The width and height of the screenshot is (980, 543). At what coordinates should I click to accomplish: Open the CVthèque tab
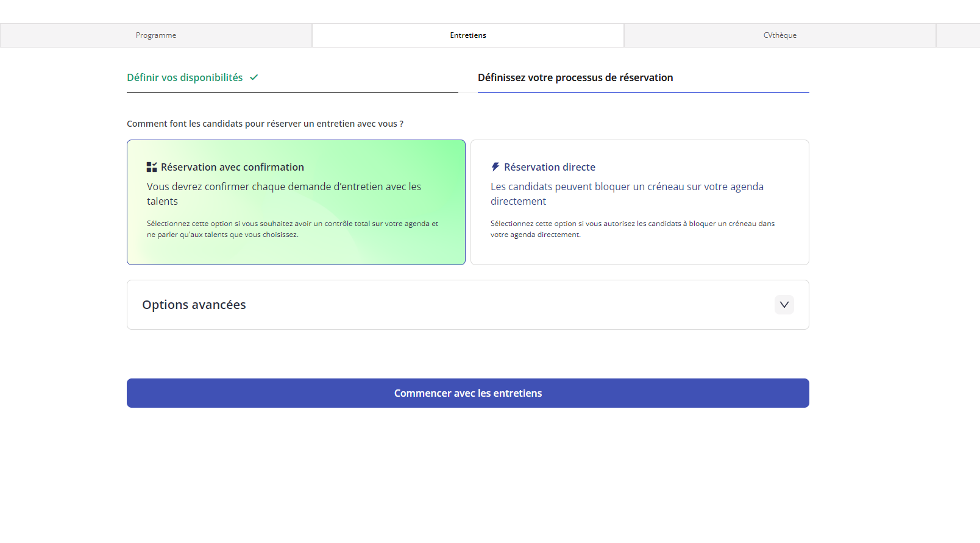click(x=779, y=35)
